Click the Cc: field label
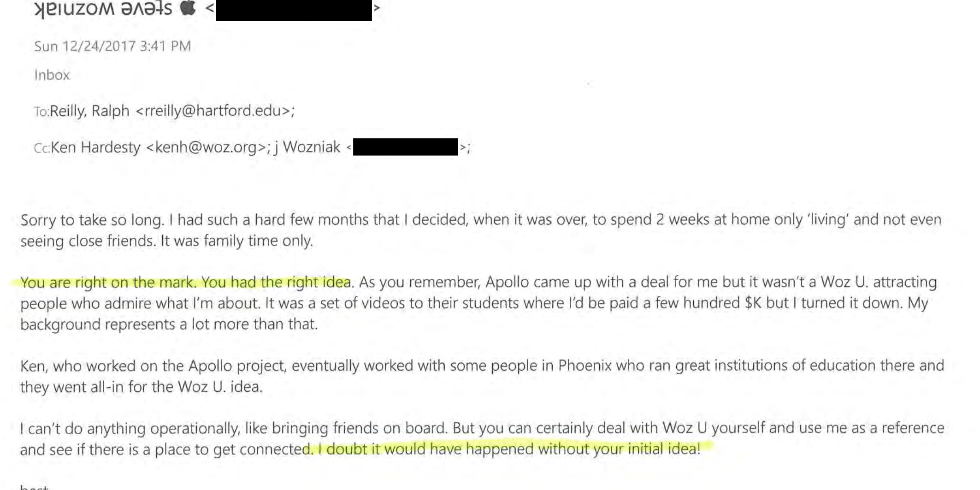 tap(42, 148)
